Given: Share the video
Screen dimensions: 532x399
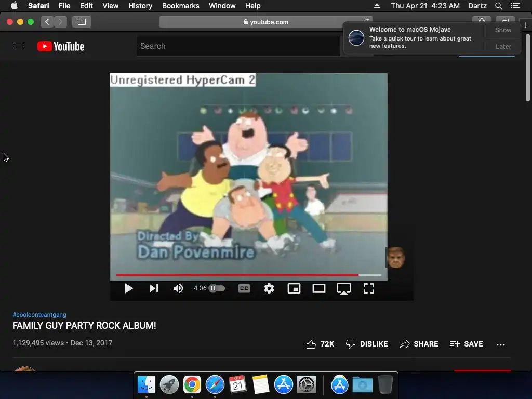Looking at the screenshot, I should click(x=419, y=344).
